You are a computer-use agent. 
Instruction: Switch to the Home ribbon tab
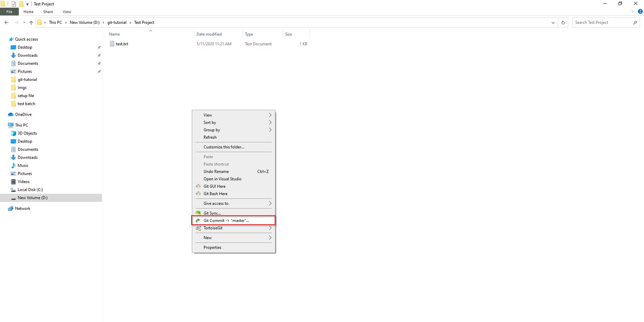[x=28, y=12]
